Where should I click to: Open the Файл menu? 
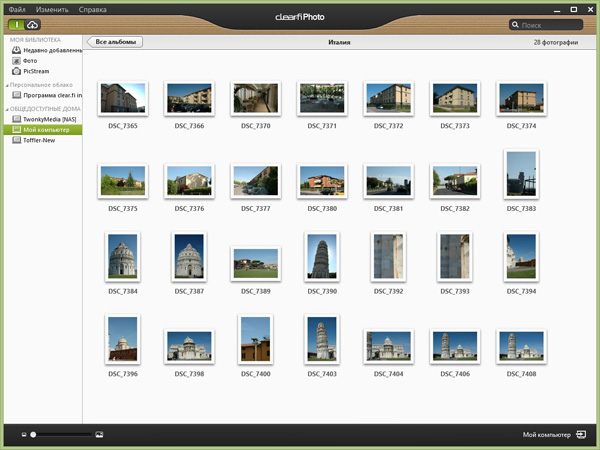point(16,8)
